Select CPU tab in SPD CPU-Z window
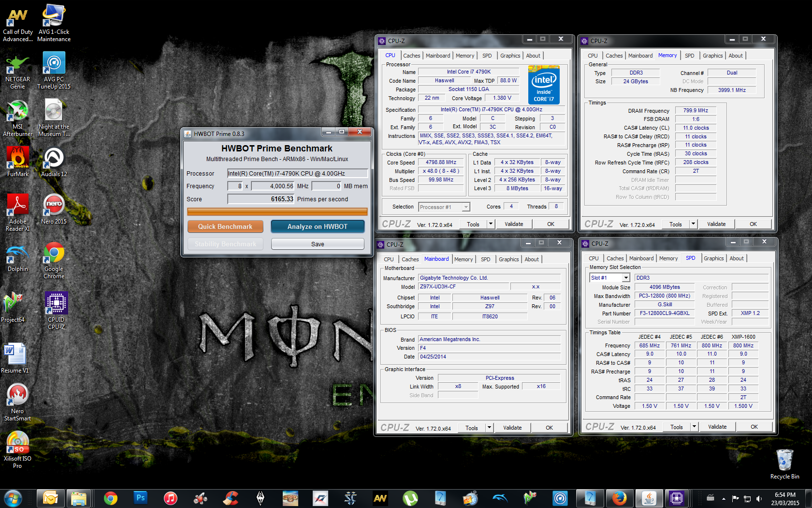Viewport: 812px width, 508px height. point(594,258)
